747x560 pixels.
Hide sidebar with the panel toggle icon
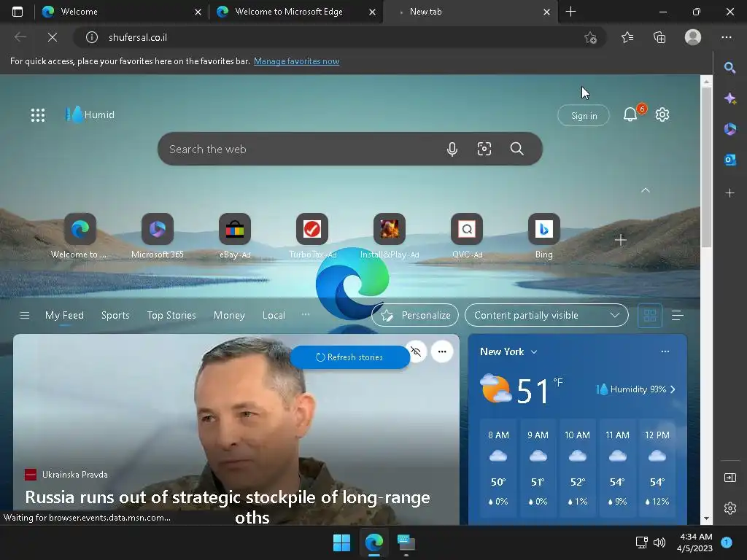coord(729,478)
